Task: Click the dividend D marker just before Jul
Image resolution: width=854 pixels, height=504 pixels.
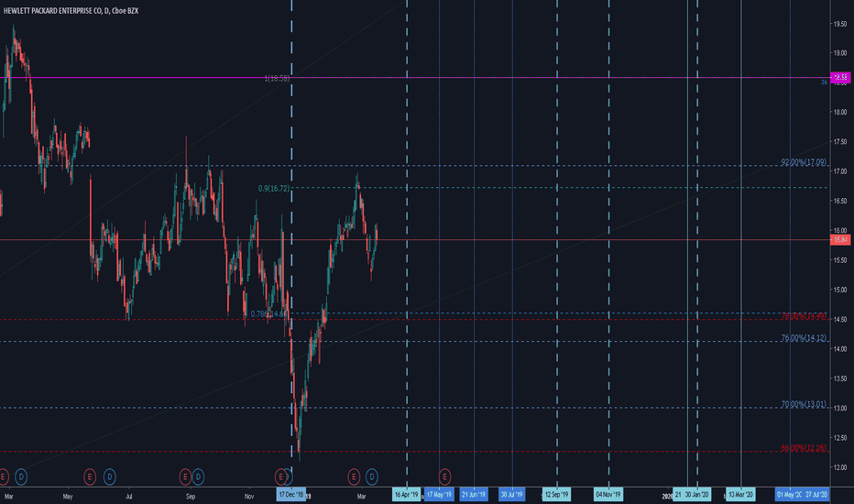Action: (109, 477)
